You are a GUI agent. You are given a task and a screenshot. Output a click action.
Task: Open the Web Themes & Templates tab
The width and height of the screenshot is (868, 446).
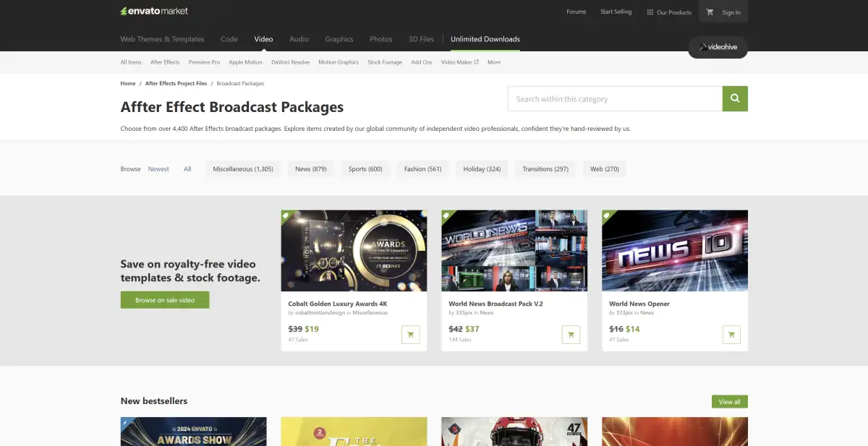tap(162, 39)
